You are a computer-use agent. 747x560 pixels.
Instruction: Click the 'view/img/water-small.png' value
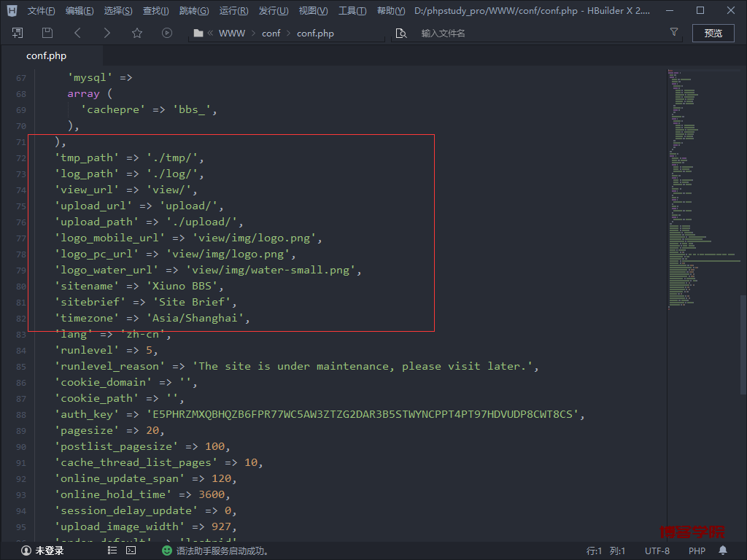(271, 270)
